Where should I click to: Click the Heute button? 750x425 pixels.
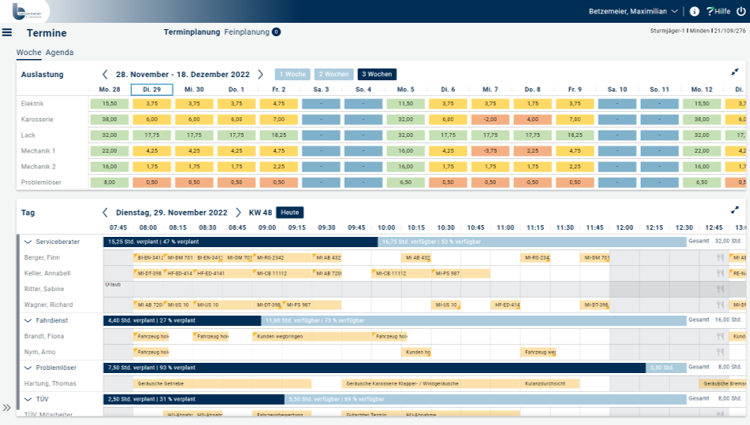tap(290, 212)
